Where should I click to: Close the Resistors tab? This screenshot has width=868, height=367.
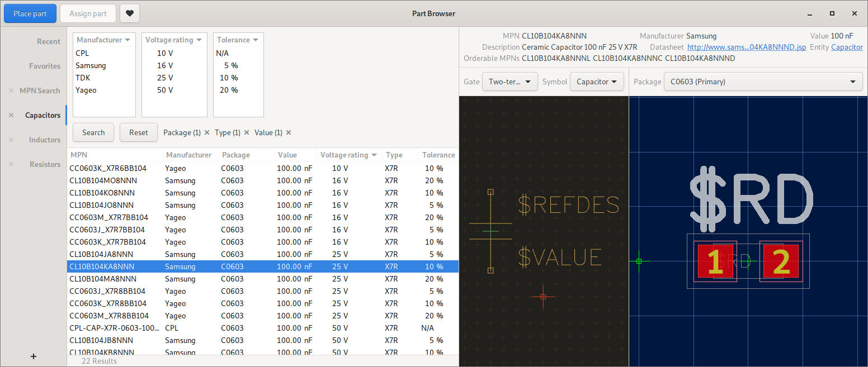[x=11, y=164]
